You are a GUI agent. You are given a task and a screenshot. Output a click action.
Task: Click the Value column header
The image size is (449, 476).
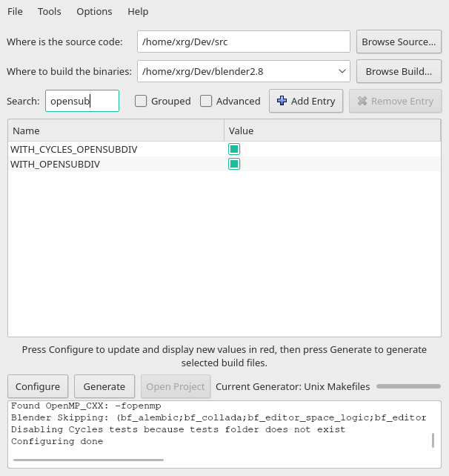pyautogui.click(x=332, y=130)
